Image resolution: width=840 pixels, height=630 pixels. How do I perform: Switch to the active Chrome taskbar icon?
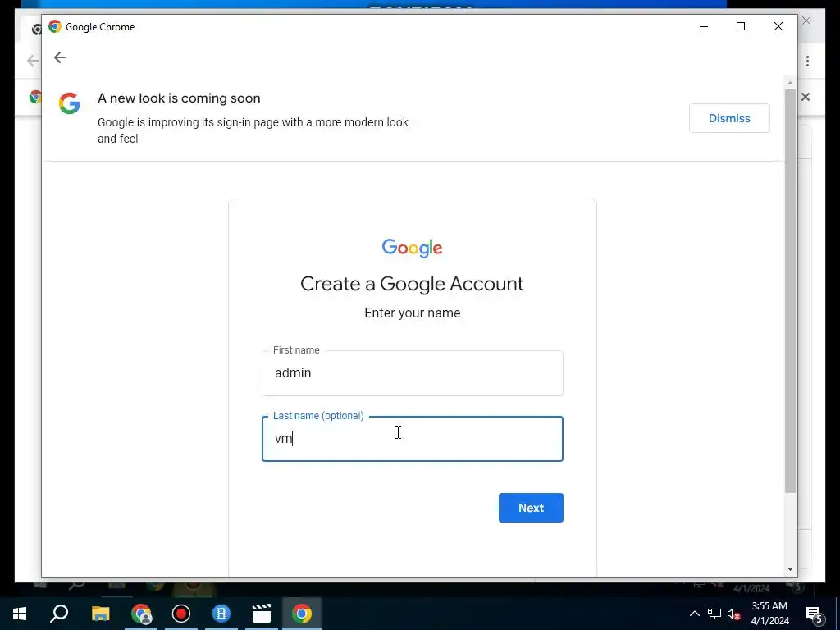click(302, 614)
